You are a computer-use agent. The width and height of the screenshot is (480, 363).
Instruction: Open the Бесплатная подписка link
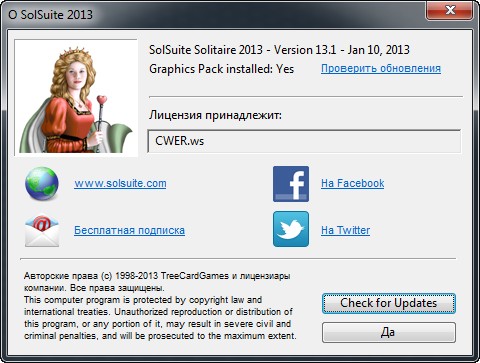(129, 230)
